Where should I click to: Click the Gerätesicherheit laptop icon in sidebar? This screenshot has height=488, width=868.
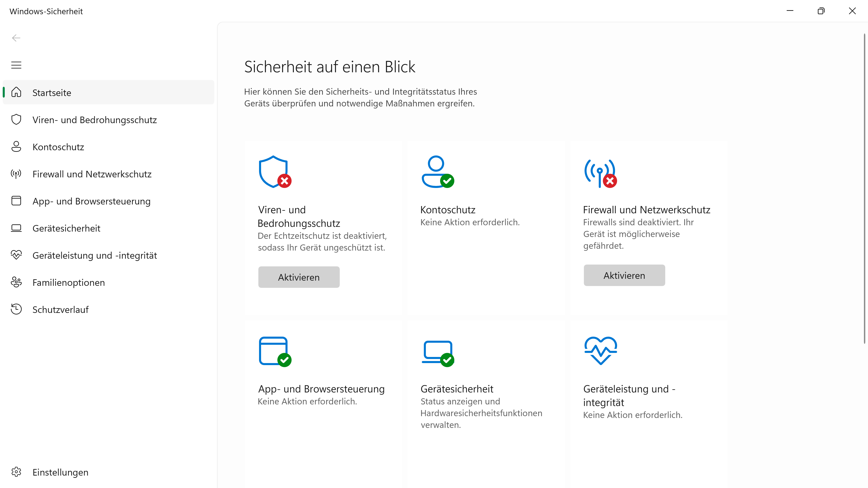point(16,228)
